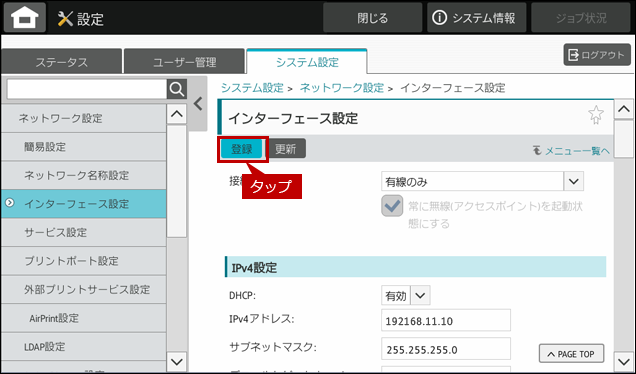
Task: Switch to ユーザー管理 tab
Action: (185, 62)
